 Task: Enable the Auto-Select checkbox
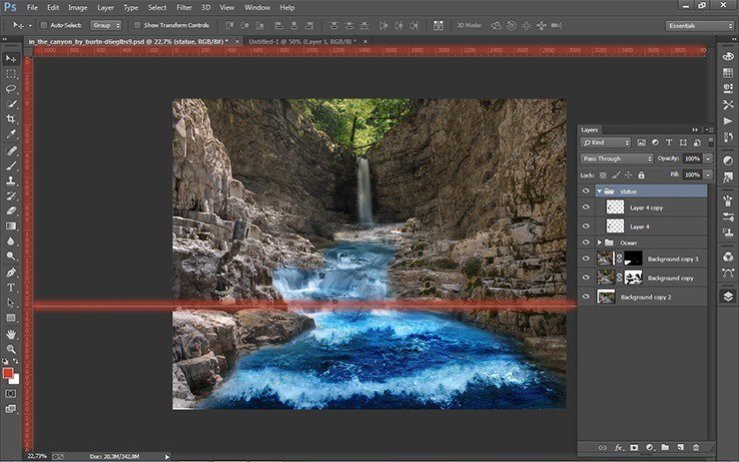tap(43, 24)
